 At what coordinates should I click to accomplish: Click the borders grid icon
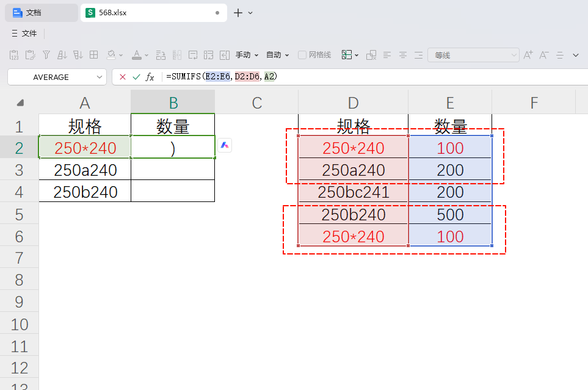[94, 55]
